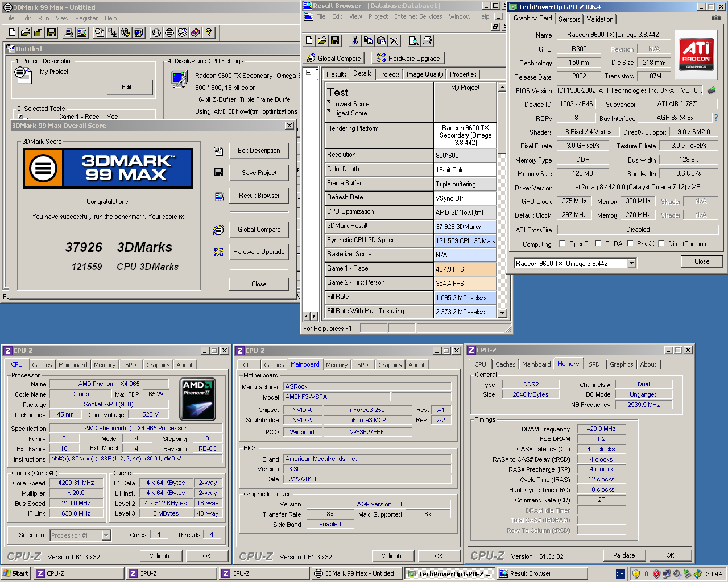The height and width of the screenshot is (582, 728).
Task: Click New document icon in Result Browser toolbar
Action: 309,40
